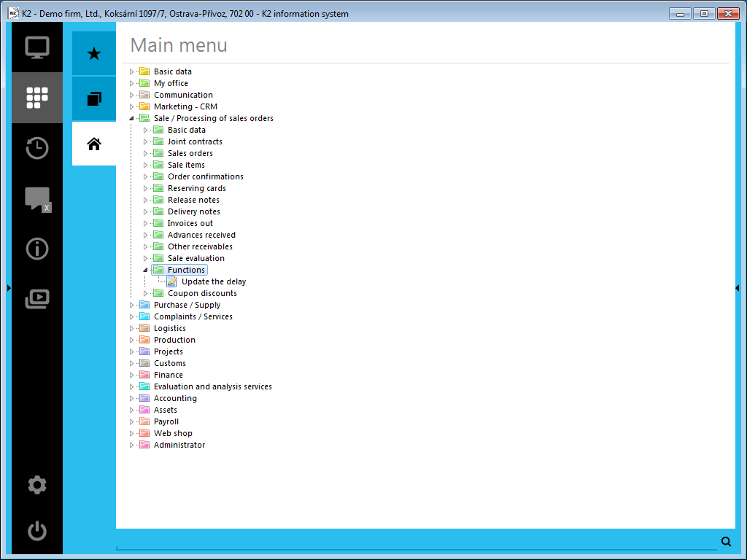Click the right edge panel arrow
Screen dimensions: 747x560
738,288
